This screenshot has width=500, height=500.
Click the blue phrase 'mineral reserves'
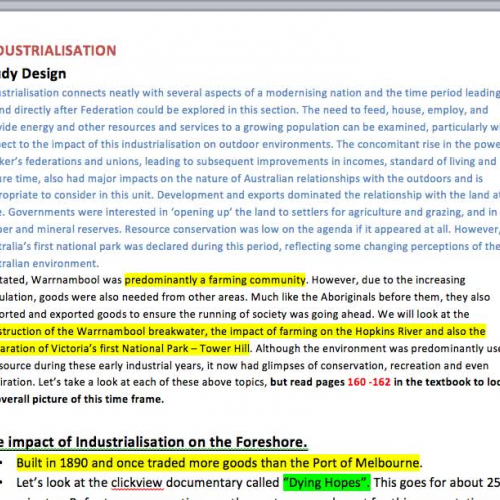coord(79,229)
